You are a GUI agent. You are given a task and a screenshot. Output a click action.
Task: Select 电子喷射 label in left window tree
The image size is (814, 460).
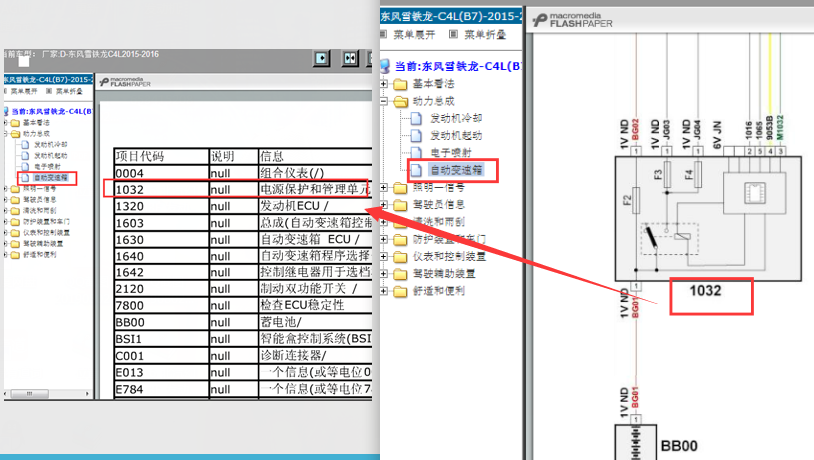(x=47, y=167)
